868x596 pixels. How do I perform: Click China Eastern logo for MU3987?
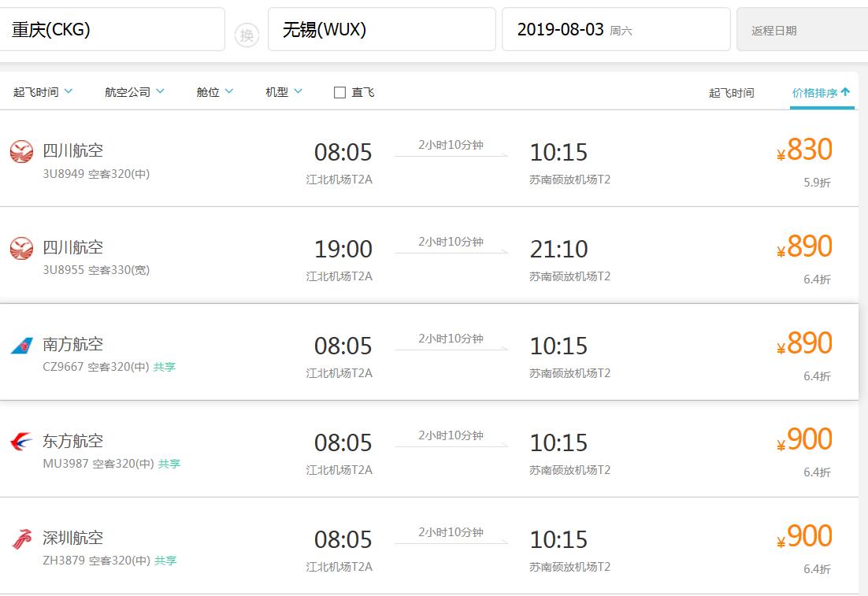pos(21,442)
